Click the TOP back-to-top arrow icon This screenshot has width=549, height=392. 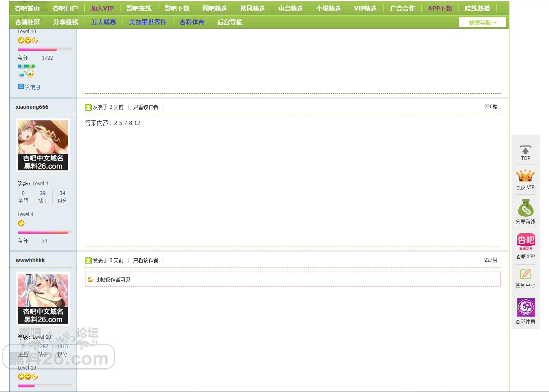click(x=525, y=150)
